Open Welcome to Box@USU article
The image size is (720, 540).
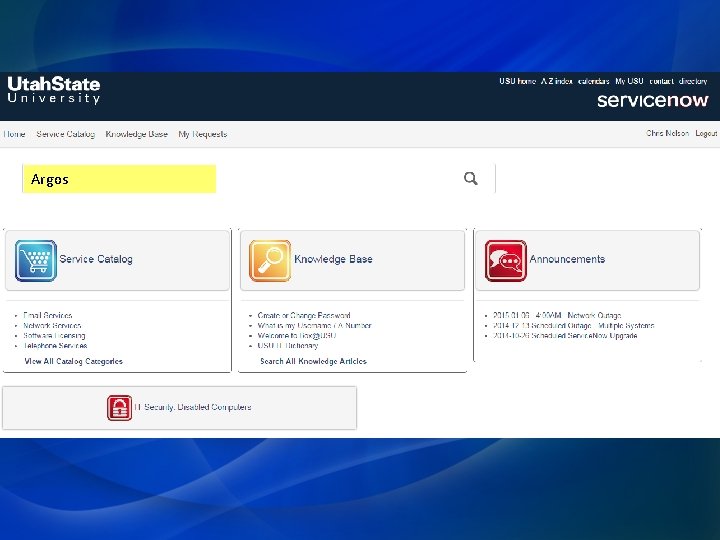(x=297, y=336)
